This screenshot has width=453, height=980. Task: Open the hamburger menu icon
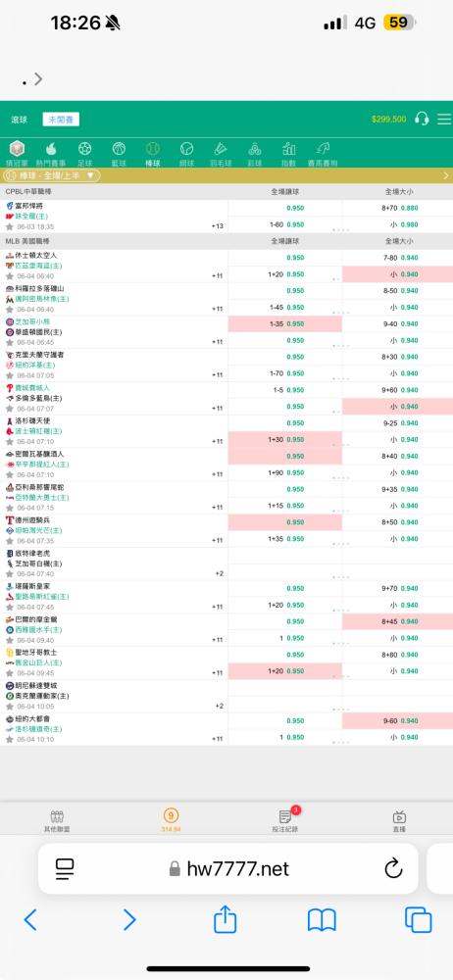[444, 119]
